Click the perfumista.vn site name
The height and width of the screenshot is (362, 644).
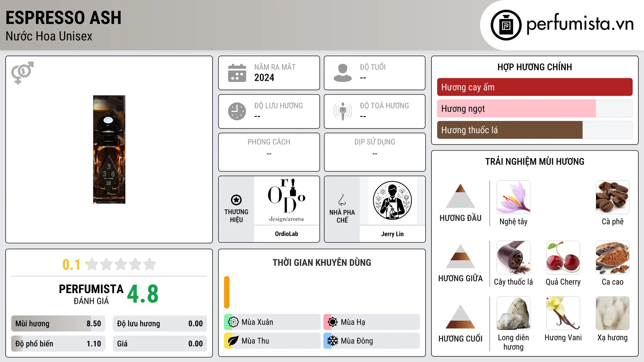[x=580, y=24]
